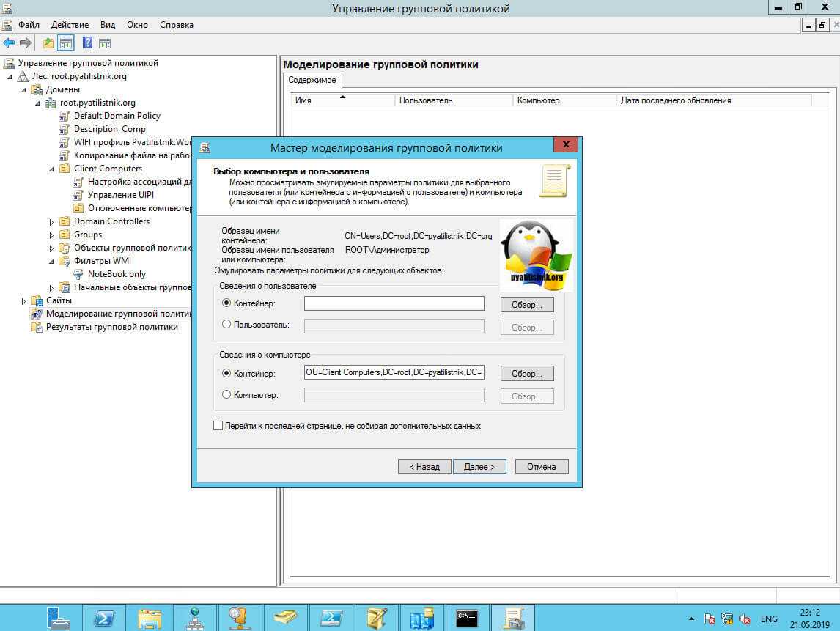Toggle the show/hide action pane icon
The width and height of the screenshot is (840, 631).
[105, 43]
